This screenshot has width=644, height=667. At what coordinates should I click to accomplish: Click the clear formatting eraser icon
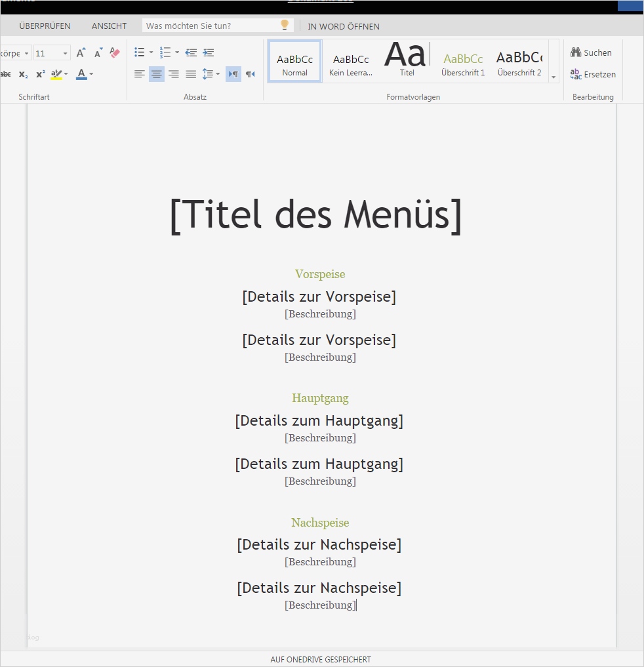[x=115, y=53]
